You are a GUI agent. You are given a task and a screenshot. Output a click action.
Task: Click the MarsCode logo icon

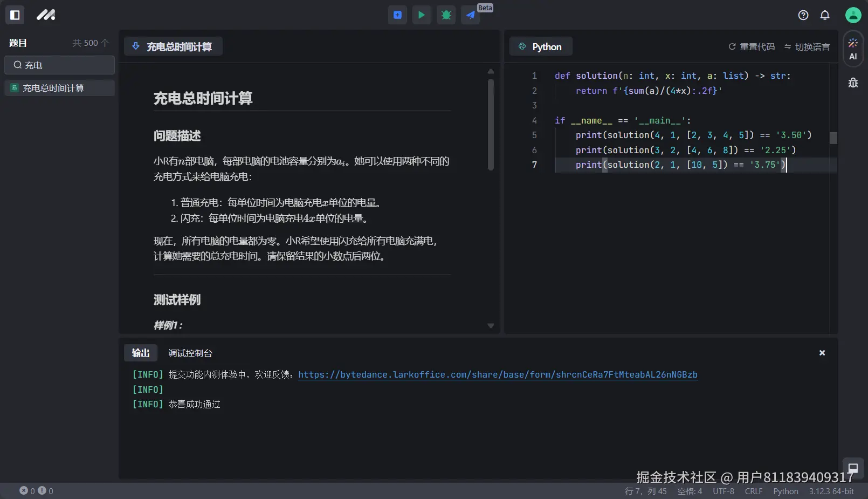[x=46, y=15]
